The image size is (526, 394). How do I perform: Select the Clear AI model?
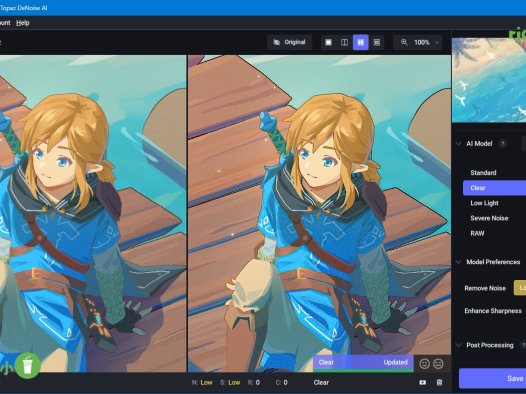[x=494, y=188]
